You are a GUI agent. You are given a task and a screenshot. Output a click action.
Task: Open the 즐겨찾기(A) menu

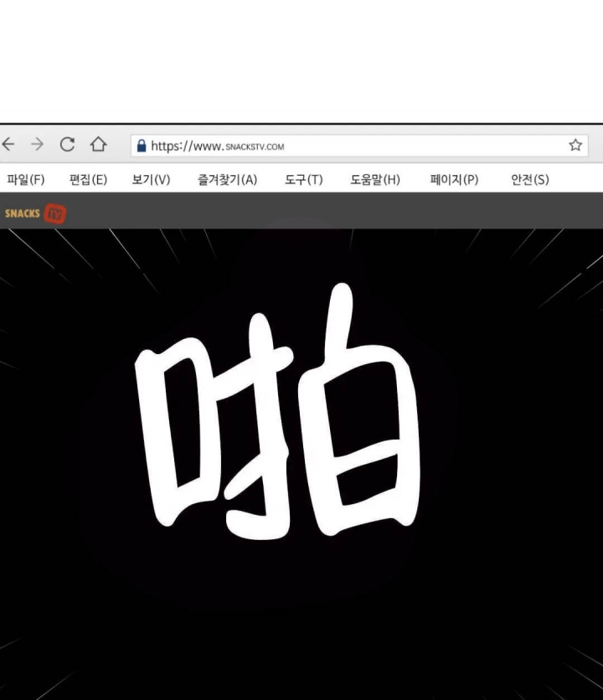pyautogui.click(x=227, y=180)
